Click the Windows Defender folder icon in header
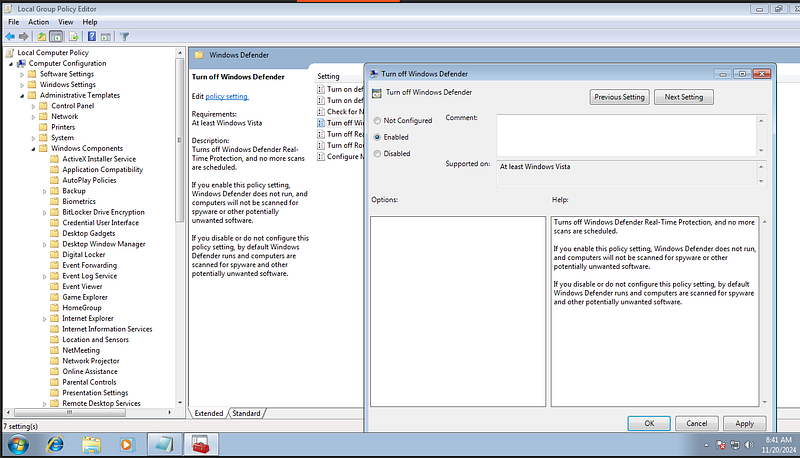800x458 pixels. (x=199, y=55)
